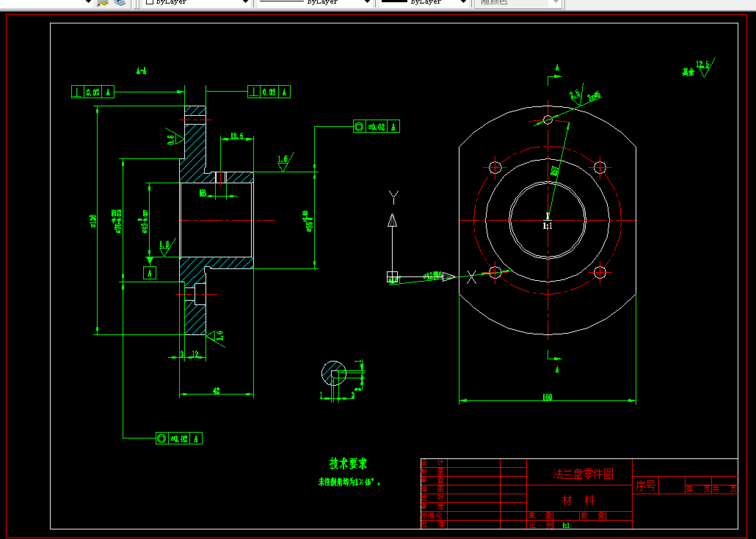Click the 100 width dimension text
Viewport: 756px width, 539px height.
(x=548, y=397)
